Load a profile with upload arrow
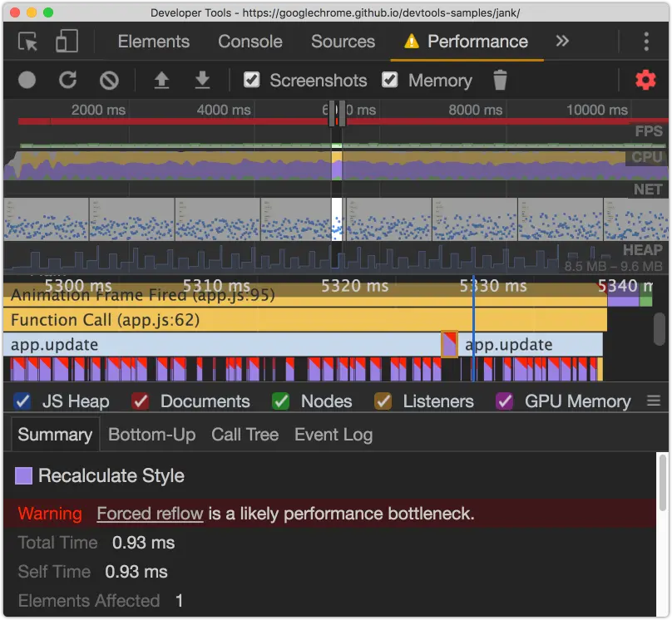This screenshot has width=672, height=620. (161, 80)
